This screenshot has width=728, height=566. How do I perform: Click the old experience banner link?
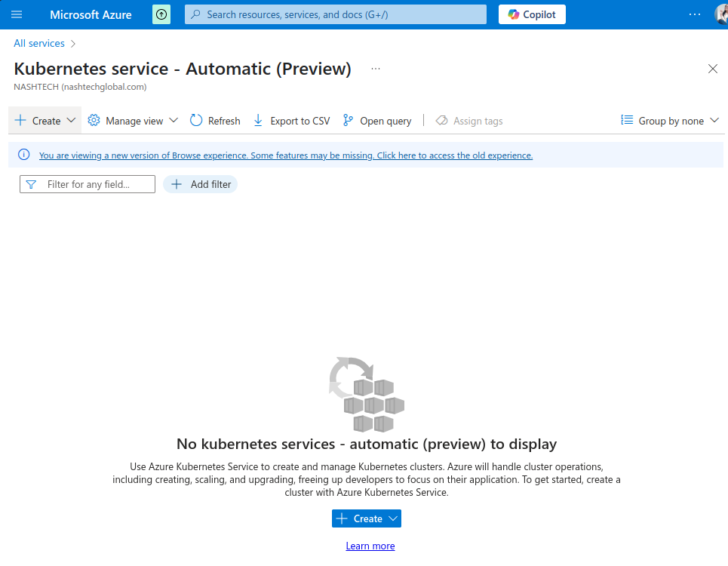tap(286, 155)
